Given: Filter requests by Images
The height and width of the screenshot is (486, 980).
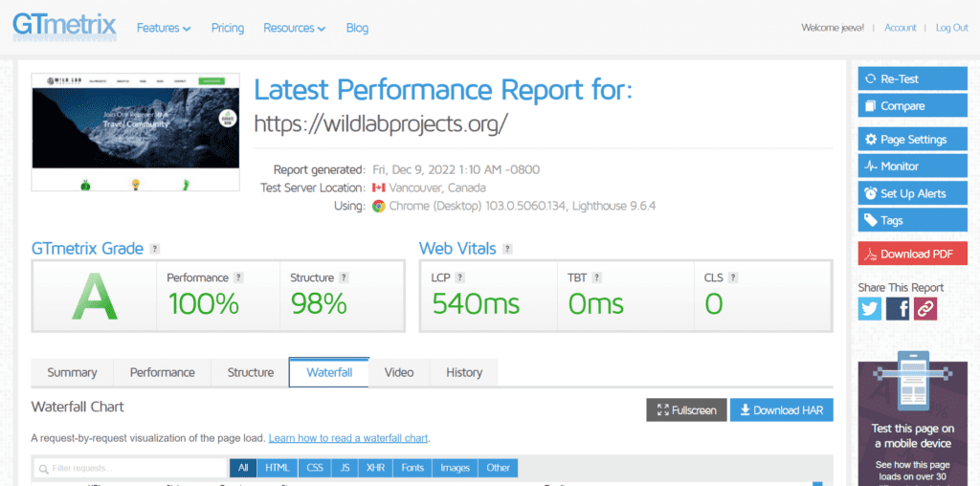Looking at the screenshot, I should coord(455,468).
